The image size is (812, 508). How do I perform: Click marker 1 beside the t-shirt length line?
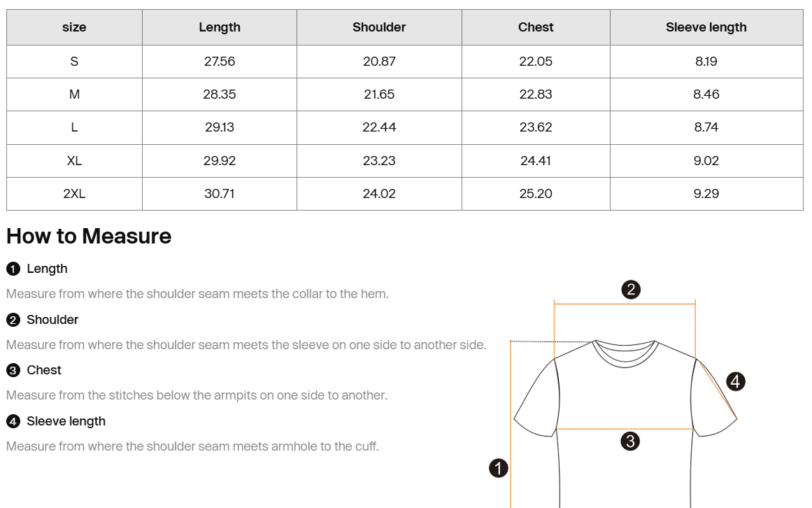499,468
